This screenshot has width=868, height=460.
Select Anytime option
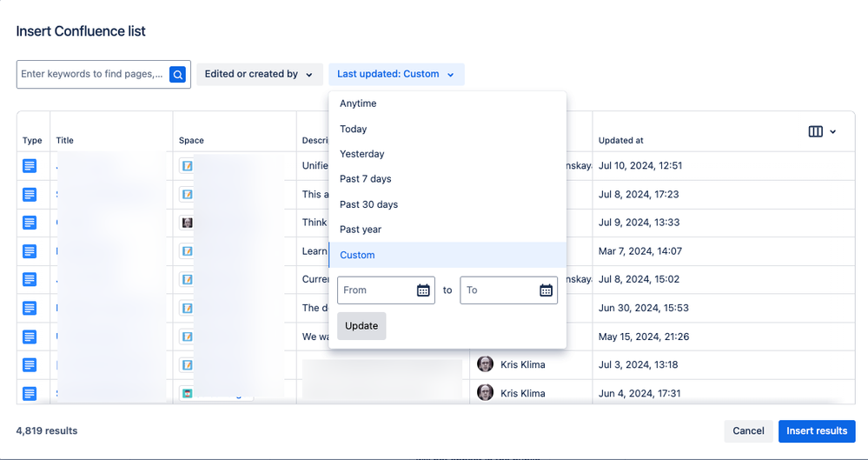pos(447,103)
